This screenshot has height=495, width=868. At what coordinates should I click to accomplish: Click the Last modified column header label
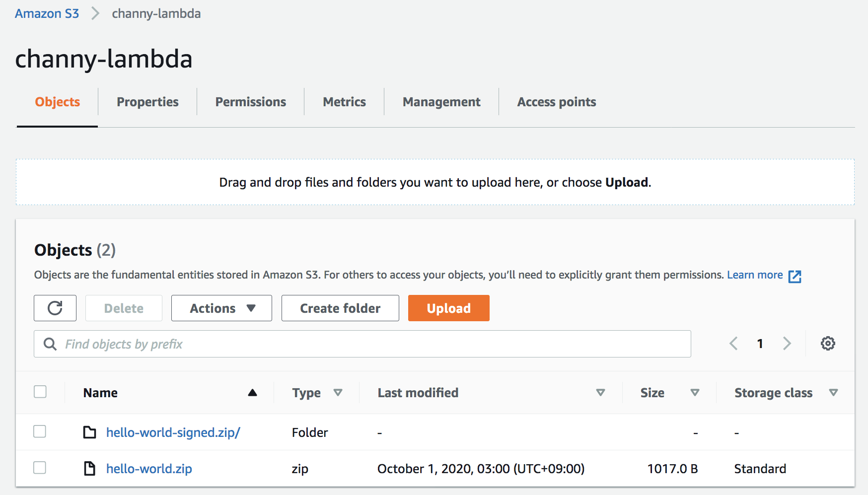coord(418,393)
